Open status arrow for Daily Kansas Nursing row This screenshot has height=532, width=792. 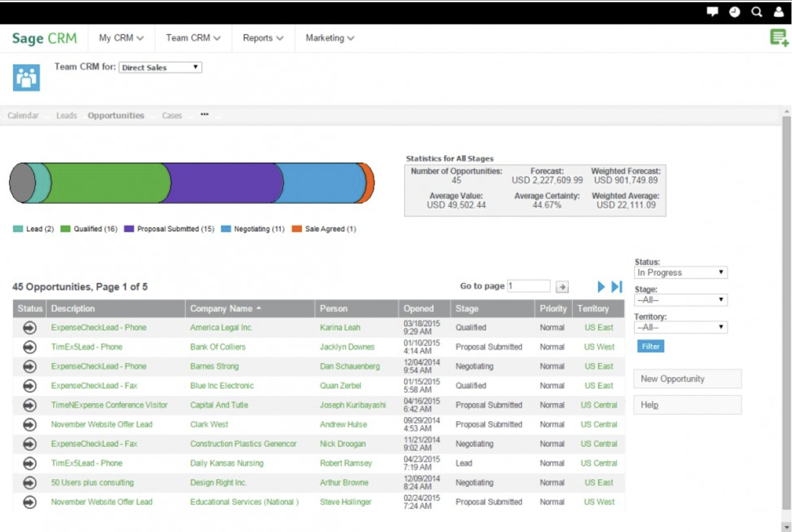[x=30, y=464]
